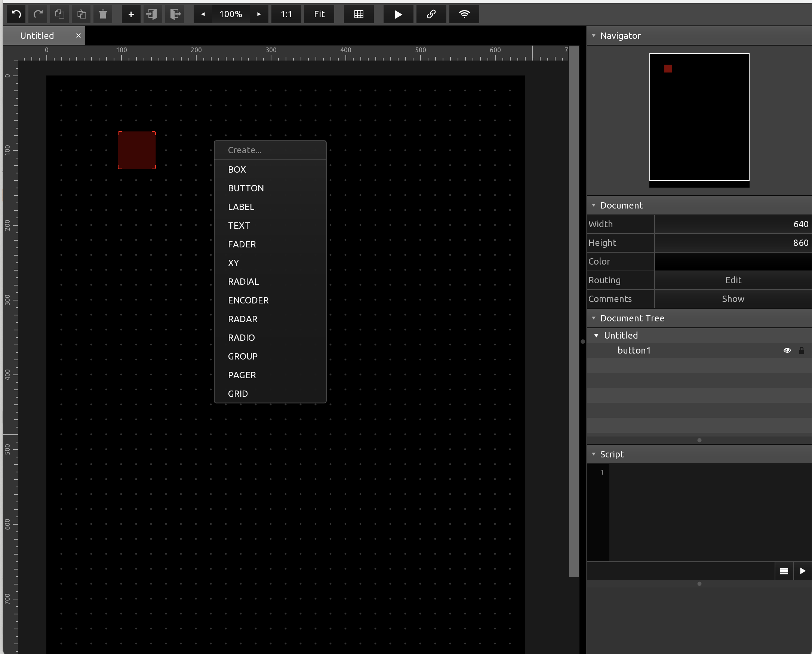Click the trash delete icon

click(103, 14)
